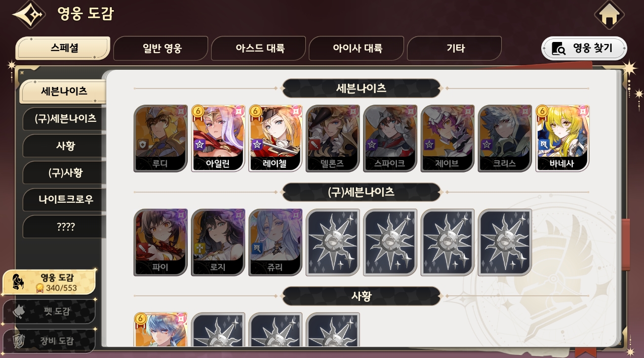Open the 바네사 hero portrait
644x358 pixels.
562,139
